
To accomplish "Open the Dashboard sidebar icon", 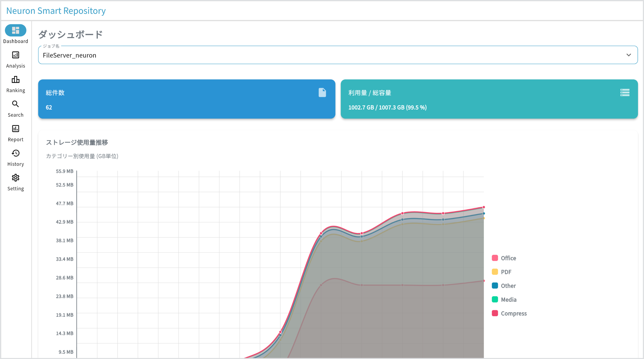I will click(15, 30).
